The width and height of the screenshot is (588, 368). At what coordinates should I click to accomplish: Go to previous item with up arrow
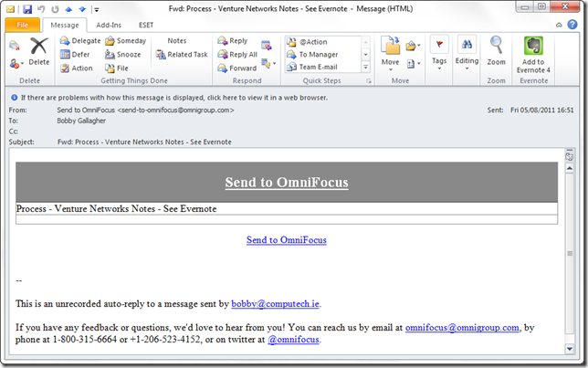[68, 9]
